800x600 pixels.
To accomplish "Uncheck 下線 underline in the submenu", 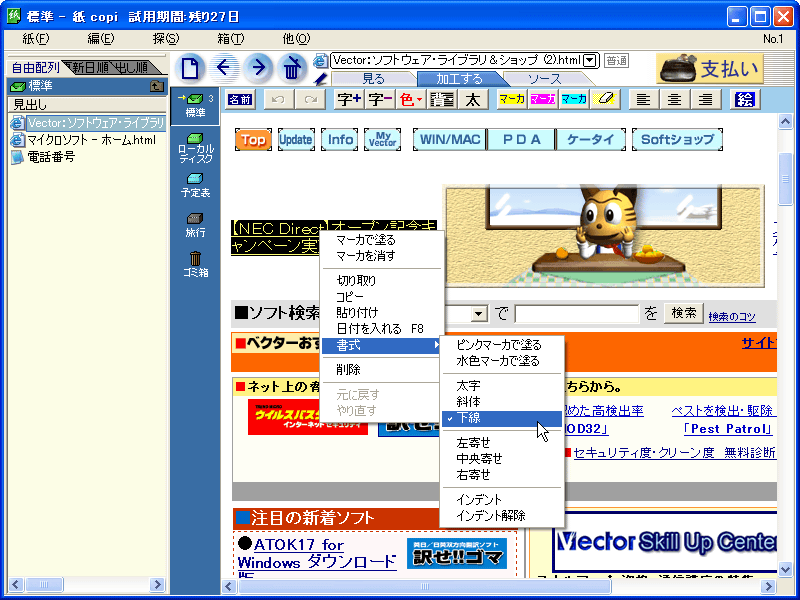I will [501, 418].
